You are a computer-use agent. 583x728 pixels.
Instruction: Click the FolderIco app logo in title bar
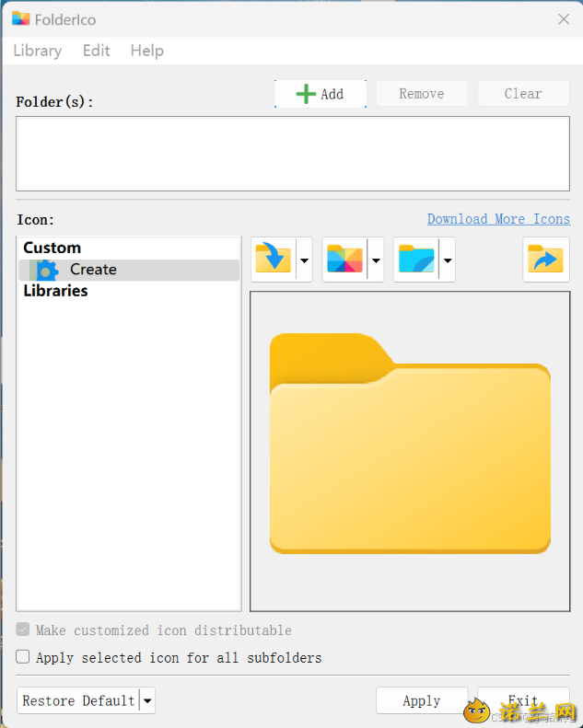tap(21, 19)
